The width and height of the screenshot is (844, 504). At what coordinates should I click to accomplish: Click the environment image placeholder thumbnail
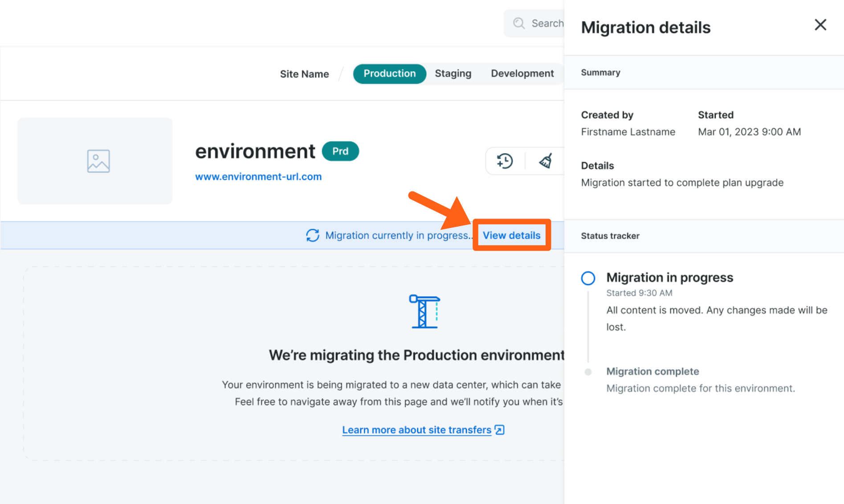point(95,161)
